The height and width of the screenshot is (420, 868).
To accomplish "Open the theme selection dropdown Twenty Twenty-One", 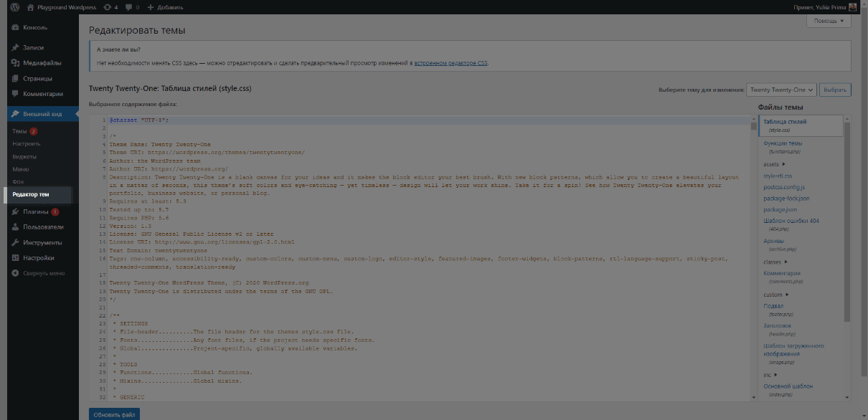I will [x=780, y=90].
